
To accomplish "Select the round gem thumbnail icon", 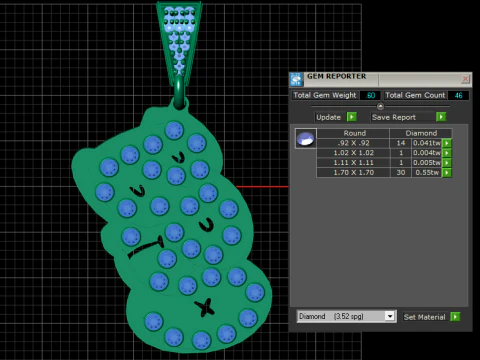I will tap(306, 139).
